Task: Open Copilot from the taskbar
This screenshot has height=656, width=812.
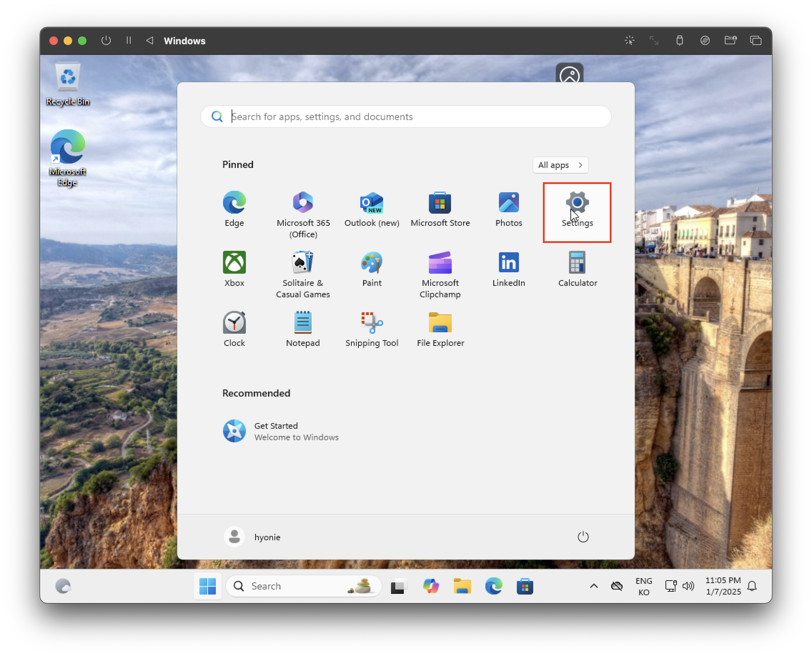Action: (431, 586)
